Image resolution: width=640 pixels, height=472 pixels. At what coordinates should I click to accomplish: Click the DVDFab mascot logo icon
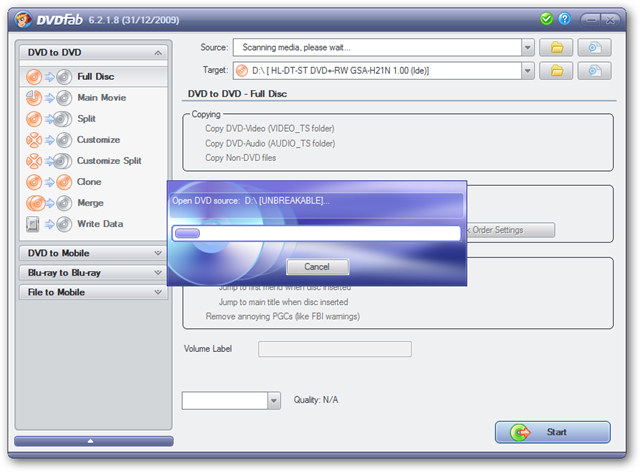(23, 19)
